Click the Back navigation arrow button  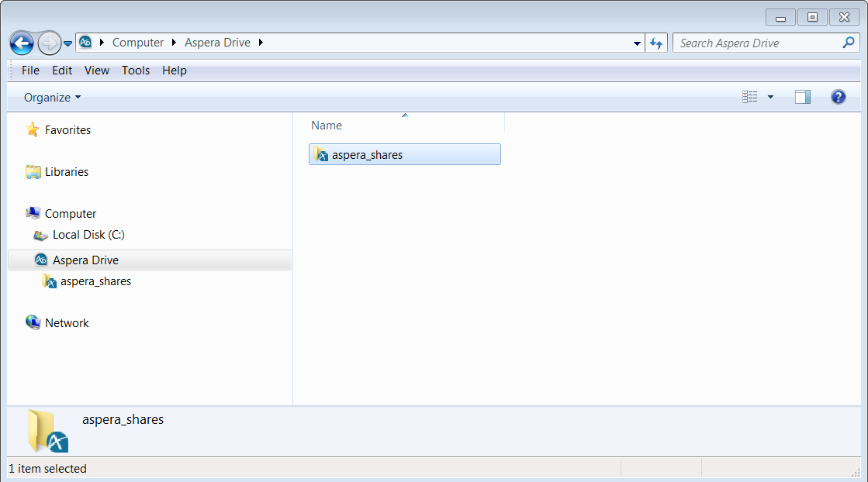pos(22,43)
